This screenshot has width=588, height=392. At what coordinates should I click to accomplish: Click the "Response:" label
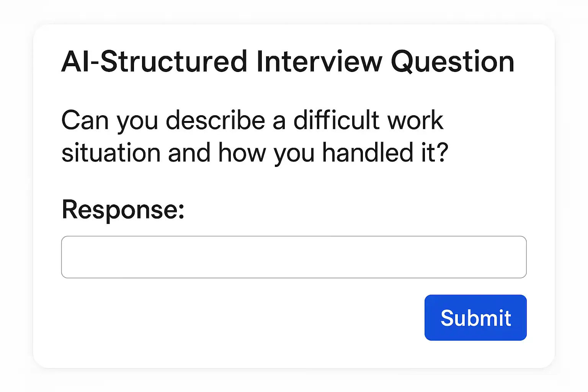(x=123, y=209)
